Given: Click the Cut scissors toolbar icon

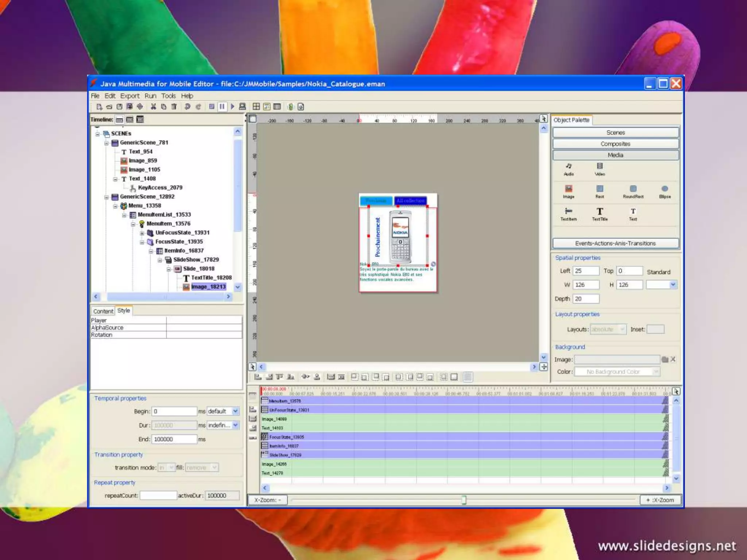Looking at the screenshot, I should 153,106.
